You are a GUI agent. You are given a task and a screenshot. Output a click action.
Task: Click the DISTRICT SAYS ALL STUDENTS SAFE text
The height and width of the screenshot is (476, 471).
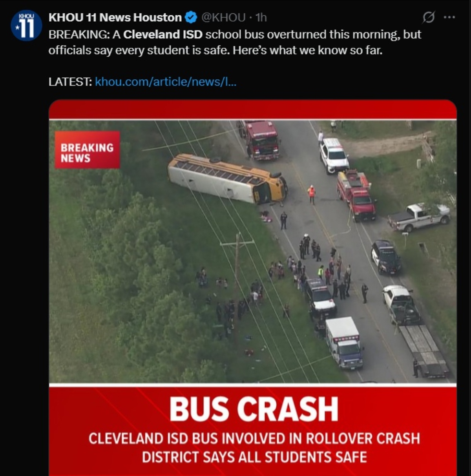[254, 457]
